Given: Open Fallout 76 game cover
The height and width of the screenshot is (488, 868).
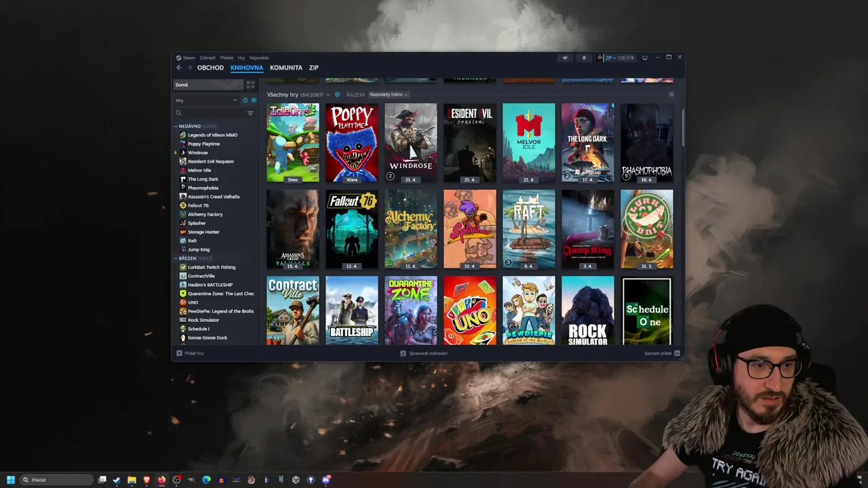Looking at the screenshot, I should [352, 229].
